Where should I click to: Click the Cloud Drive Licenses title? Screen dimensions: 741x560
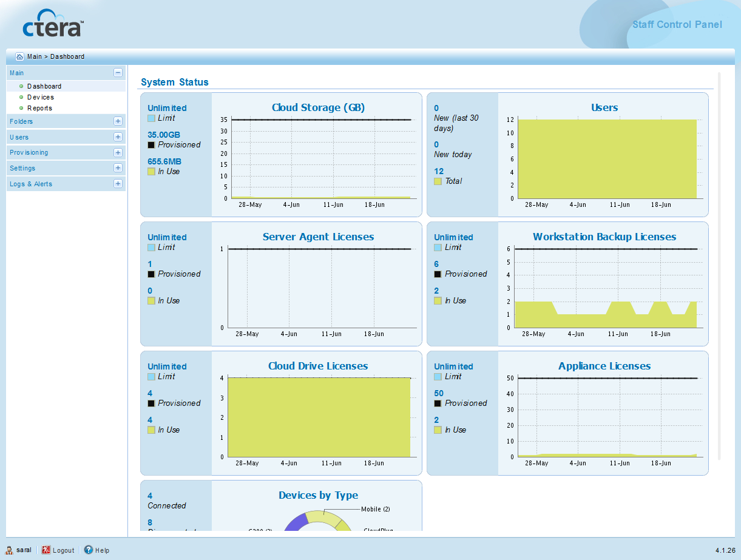(x=318, y=366)
